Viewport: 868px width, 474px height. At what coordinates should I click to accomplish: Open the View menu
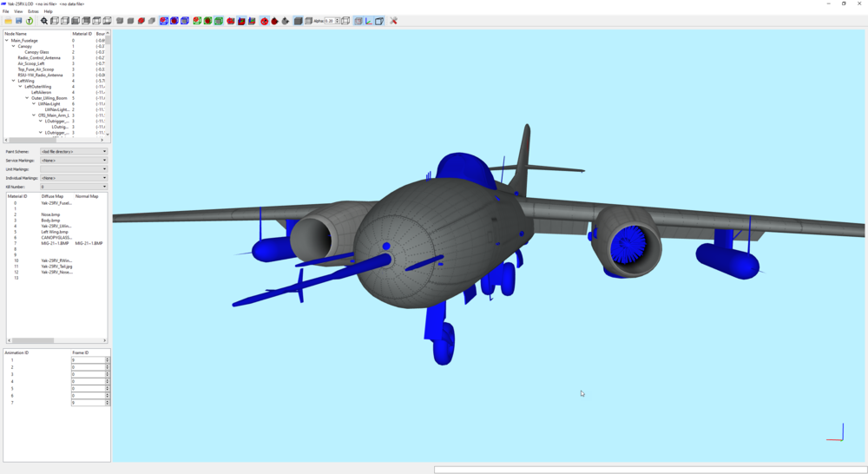[x=18, y=11]
